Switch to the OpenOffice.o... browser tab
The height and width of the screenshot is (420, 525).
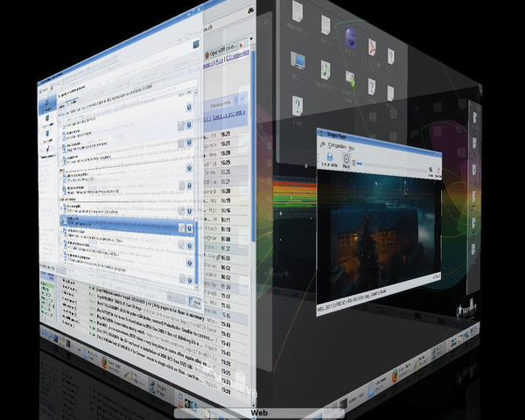[223, 50]
